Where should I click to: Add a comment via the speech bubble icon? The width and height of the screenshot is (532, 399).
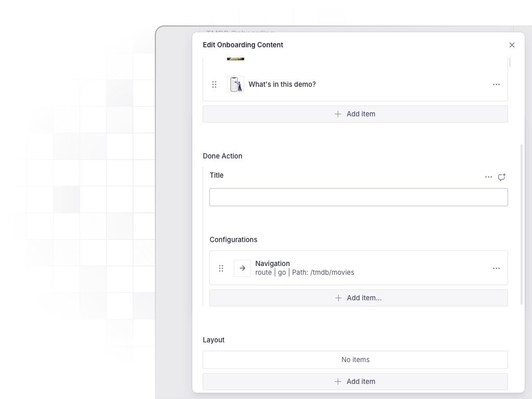click(501, 177)
